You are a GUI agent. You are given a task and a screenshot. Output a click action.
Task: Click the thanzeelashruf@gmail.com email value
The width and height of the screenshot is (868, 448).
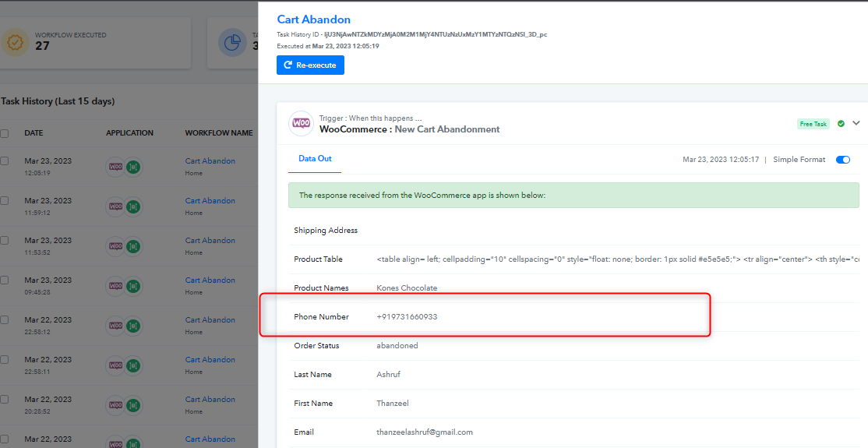point(425,432)
